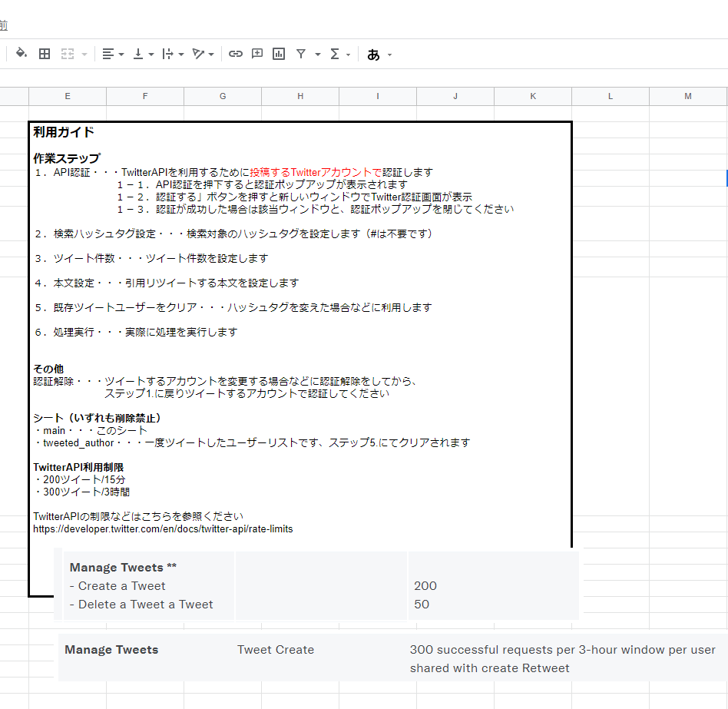Click the red 投稿するTwitterアカウントで text
Image resolution: width=728 pixels, height=709 pixels.
click(316, 172)
